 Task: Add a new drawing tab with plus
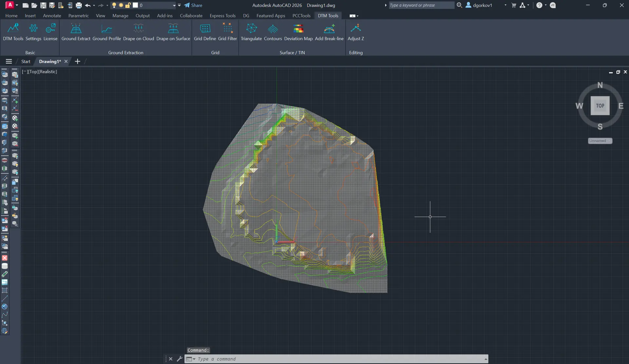pos(77,61)
